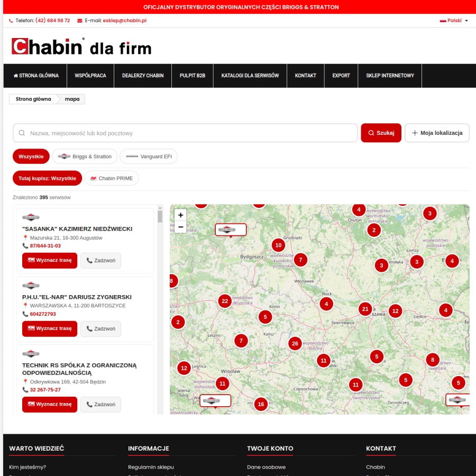This screenshot has width=476, height=476.
Task: Open email link esklep@chabin.pl
Action: click(124, 20)
